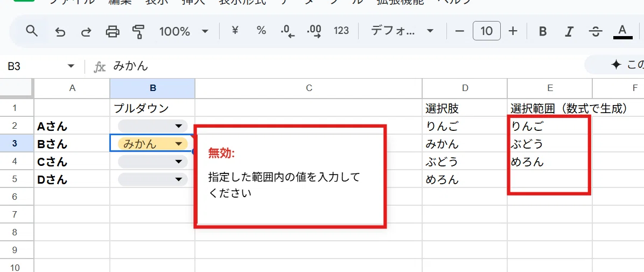Open the text color picker
This screenshot has height=272, width=644.
pos(622,31)
